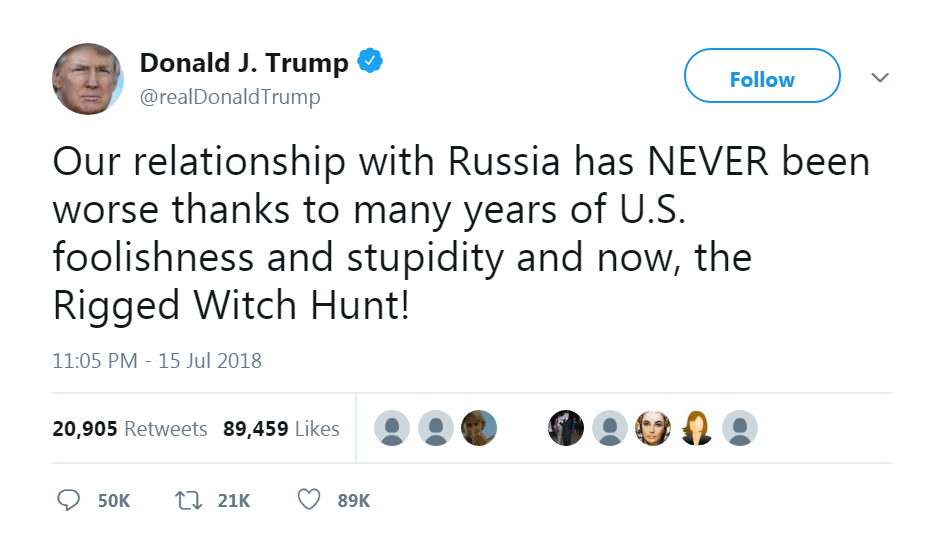This screenshot has height=536, width=944.
Task: Open the blonde-haired liker's photo avatar
Action: [x=479, y=429]
